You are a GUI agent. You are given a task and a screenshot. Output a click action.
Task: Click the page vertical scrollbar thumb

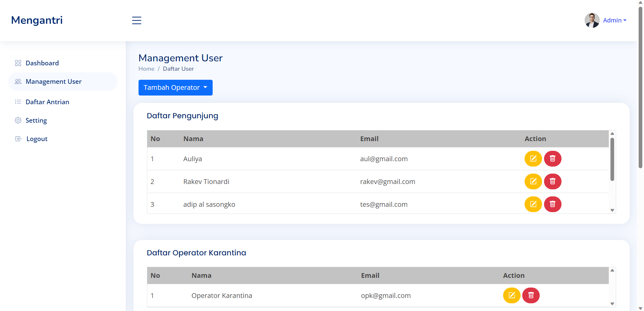click(x=640, y=87)
